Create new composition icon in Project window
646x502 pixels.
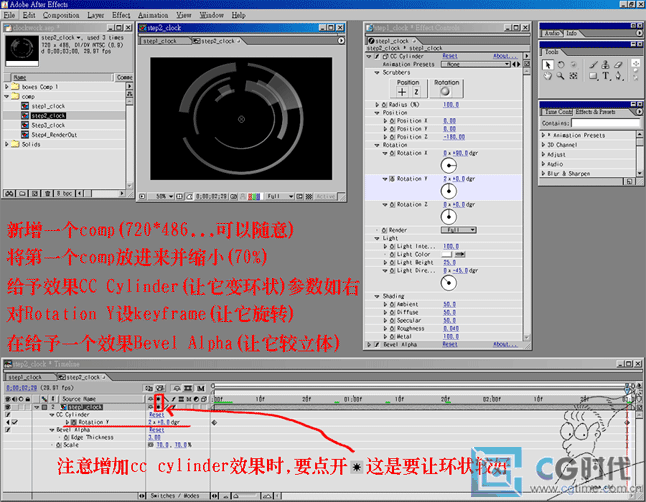pyautogui.click(x=35, y=193)
